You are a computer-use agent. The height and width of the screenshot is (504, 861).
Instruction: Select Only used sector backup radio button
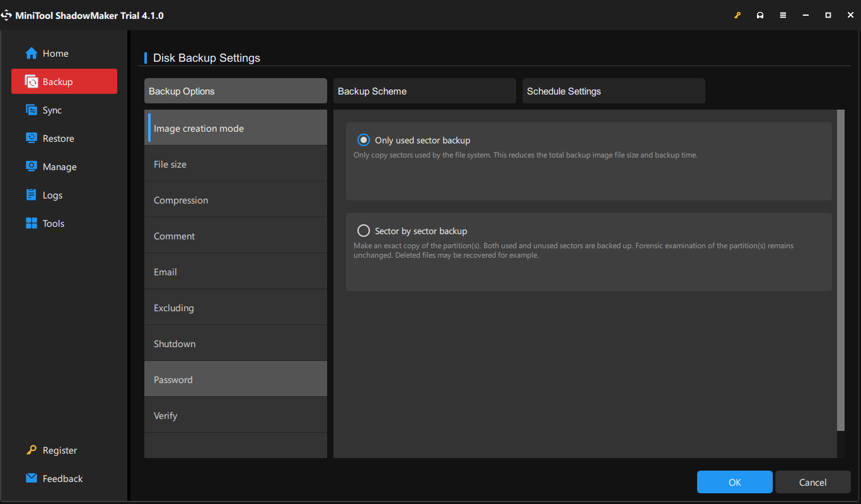pyautogui.click(x=364, y=140)
